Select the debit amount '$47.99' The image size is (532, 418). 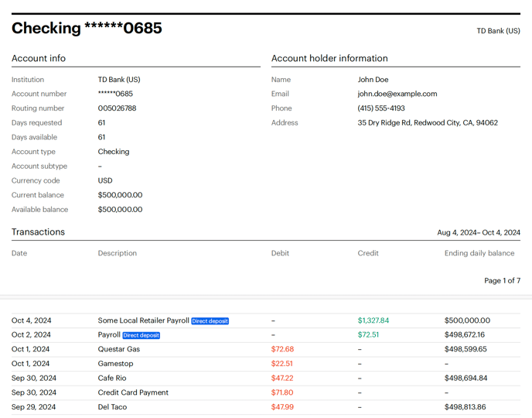pos(282,407)
